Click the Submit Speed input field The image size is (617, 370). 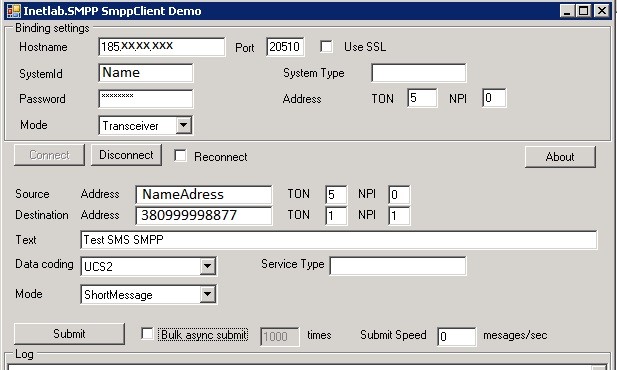pos(456,337)
